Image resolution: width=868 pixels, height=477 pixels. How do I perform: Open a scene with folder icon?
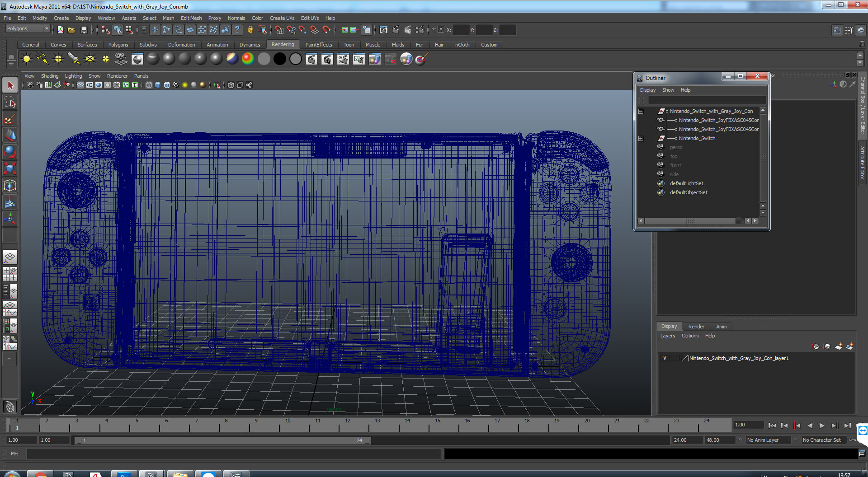click(71, 30)
